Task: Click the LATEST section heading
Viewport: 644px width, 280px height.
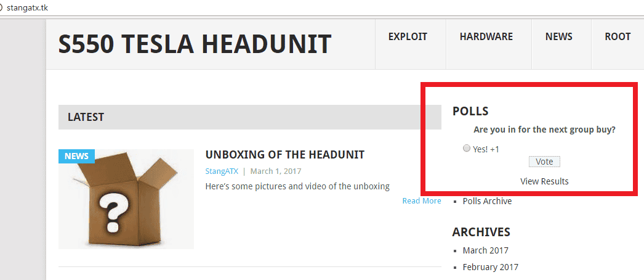Action: click(x=86, y=117)
